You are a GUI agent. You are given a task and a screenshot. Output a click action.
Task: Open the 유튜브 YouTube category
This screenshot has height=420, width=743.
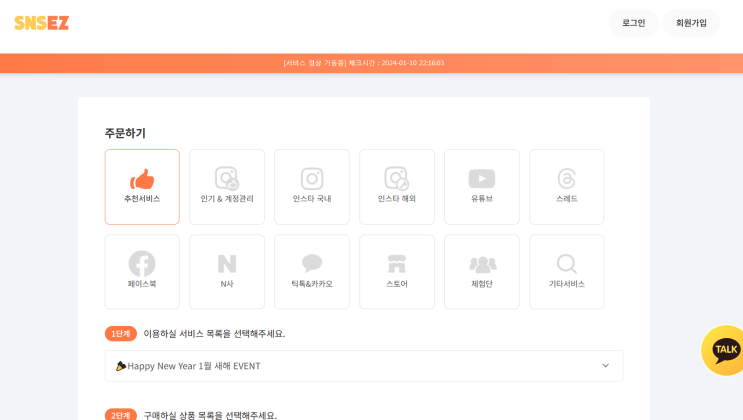481,187
